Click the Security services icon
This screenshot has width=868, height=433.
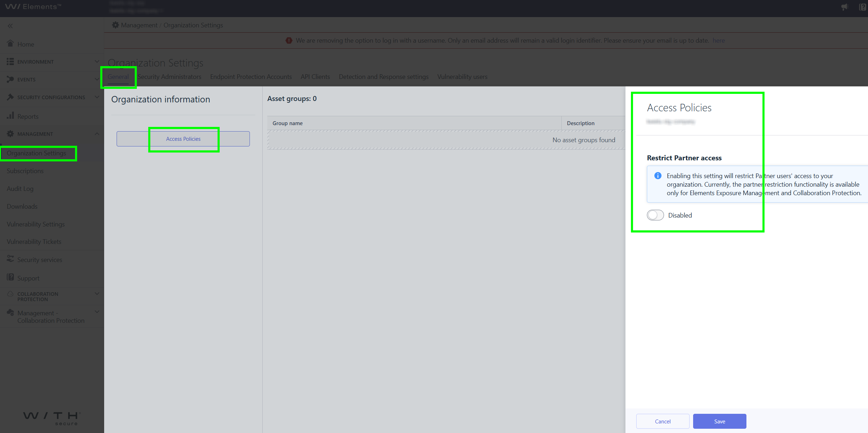10,259
